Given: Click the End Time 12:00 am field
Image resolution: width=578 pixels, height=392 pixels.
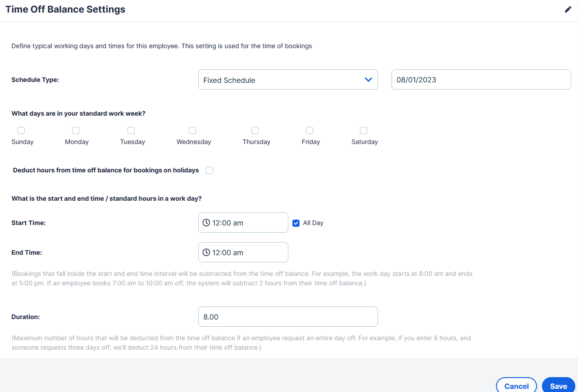Looking at the screenshot, I should pos(243,252).
